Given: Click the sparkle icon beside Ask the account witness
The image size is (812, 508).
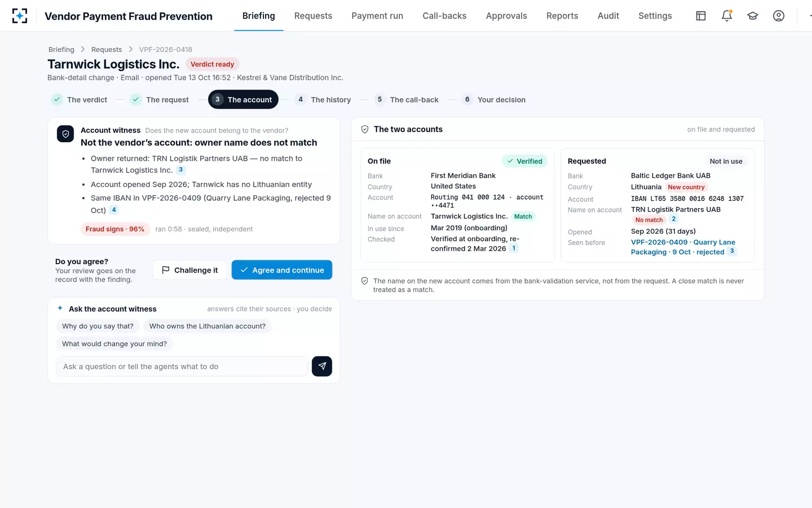Looking at the screenshot, I should click(x=60, y=308).
